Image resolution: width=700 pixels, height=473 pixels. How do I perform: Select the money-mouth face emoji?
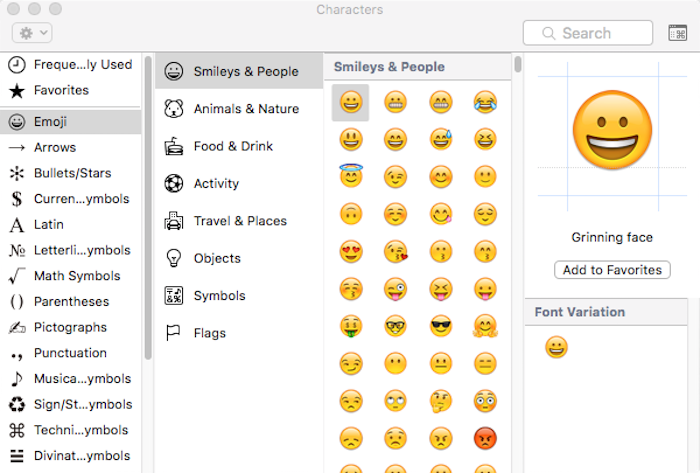(x=351, y=326)
